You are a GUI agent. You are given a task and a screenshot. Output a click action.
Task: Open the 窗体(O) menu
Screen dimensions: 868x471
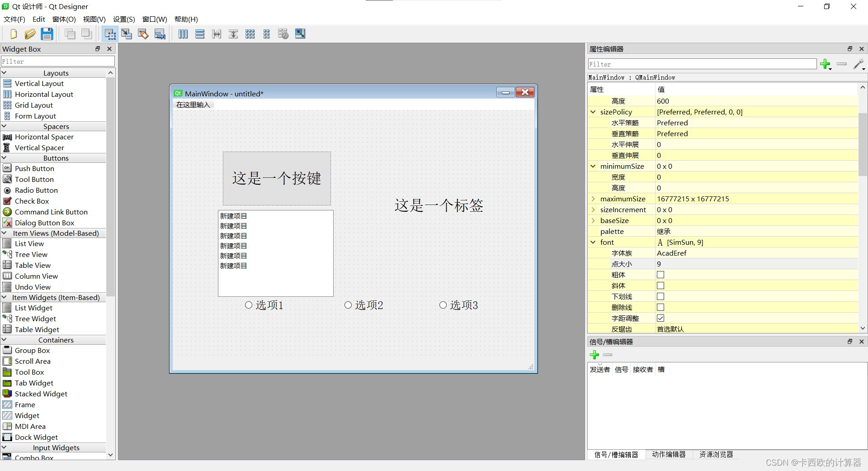pos(63,19)
